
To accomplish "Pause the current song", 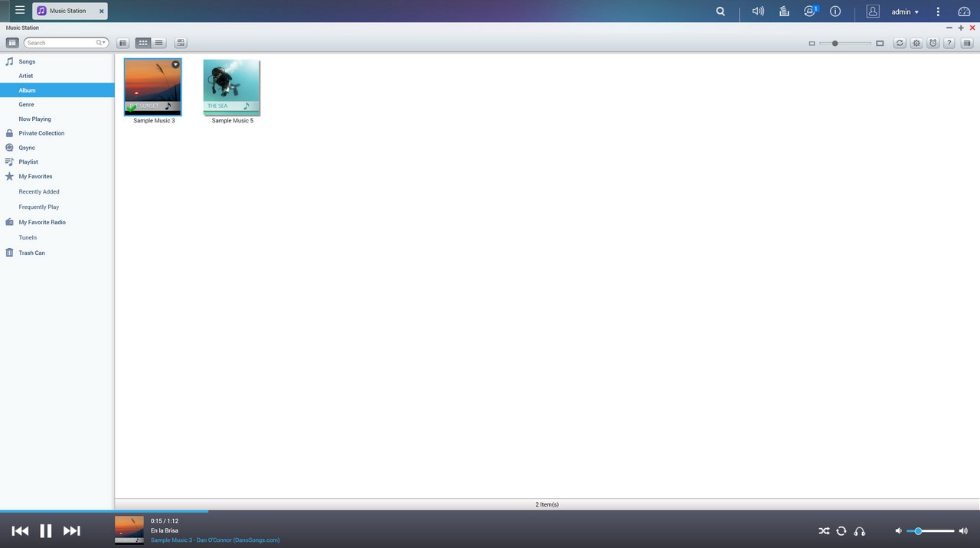I will pyautogui.click(x=46, y=530).
